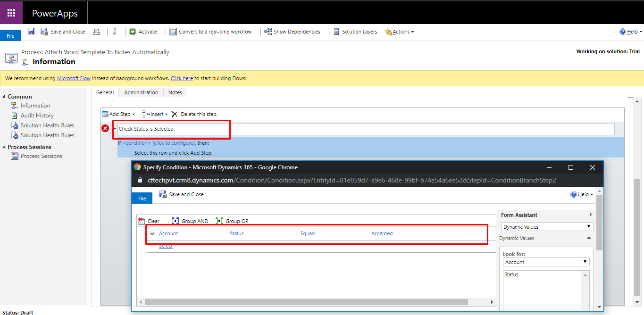Click the Select link below the condition
Viewport: 644px width, 315px height.
coord(166,246)
